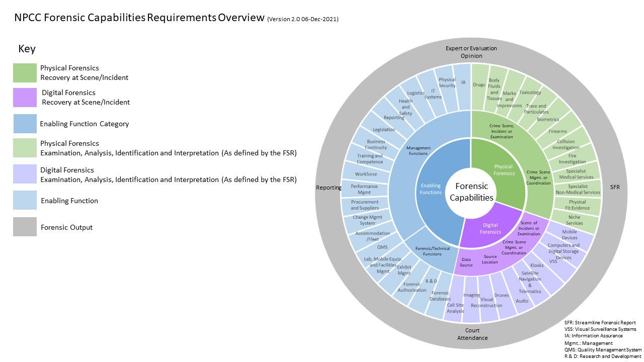Click the Specialist Medical Services segment
The image size is (644, 362).
coord(576,174)
